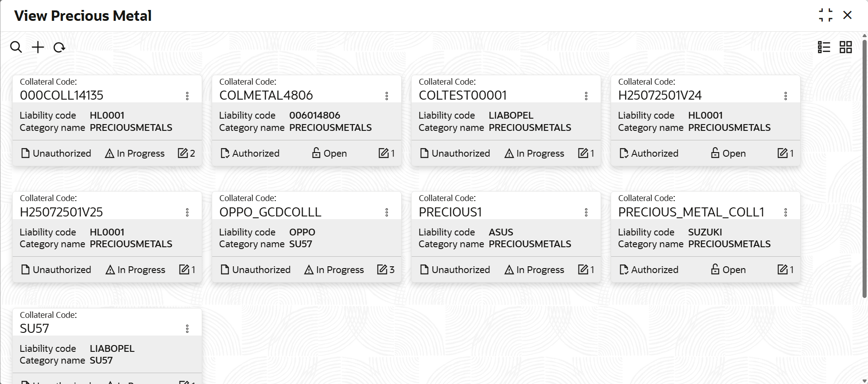The width and height of the screenshot is (868, 384).
Task: Add a new precious metal record
Action: point(38,47)
